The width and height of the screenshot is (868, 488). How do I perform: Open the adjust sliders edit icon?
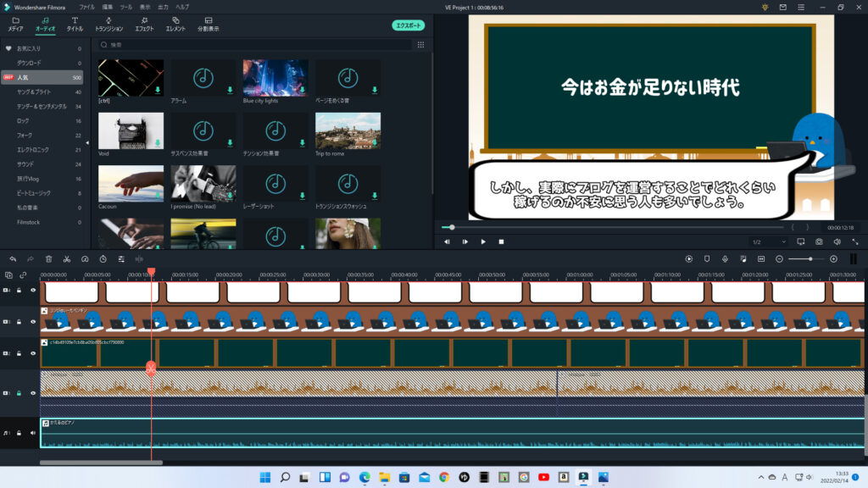[121, 259]
